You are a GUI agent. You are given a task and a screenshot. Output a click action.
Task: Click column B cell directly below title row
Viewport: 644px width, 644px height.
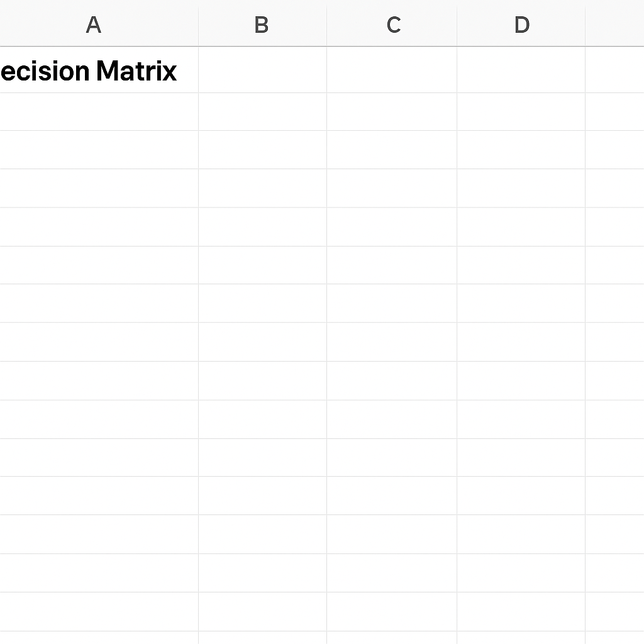click(262, 112)
